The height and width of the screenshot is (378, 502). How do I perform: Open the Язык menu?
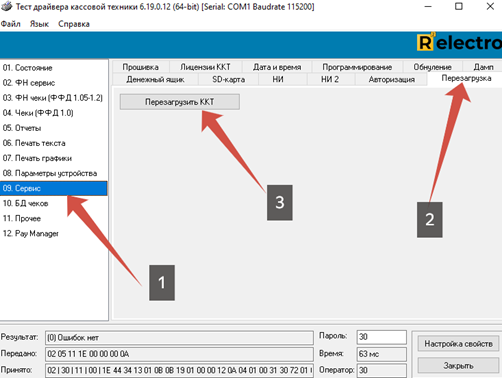coord(39,24)
